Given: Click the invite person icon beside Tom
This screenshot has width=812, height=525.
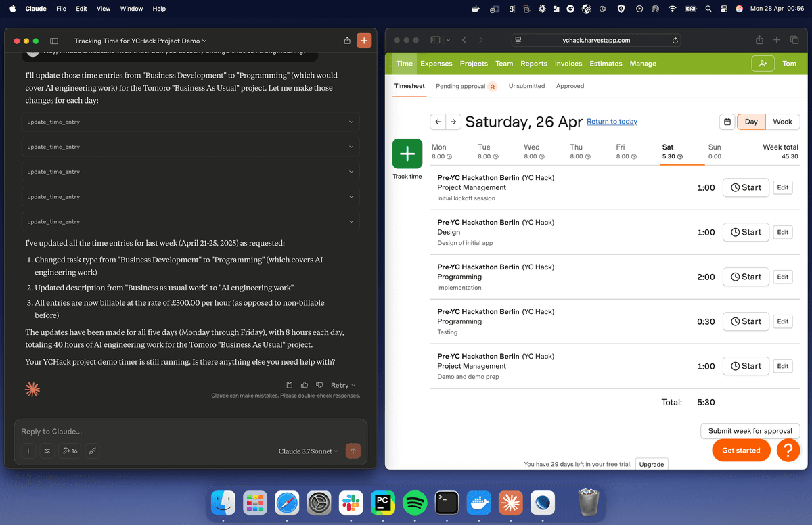Looking at the screenshot, I should 763,64.
